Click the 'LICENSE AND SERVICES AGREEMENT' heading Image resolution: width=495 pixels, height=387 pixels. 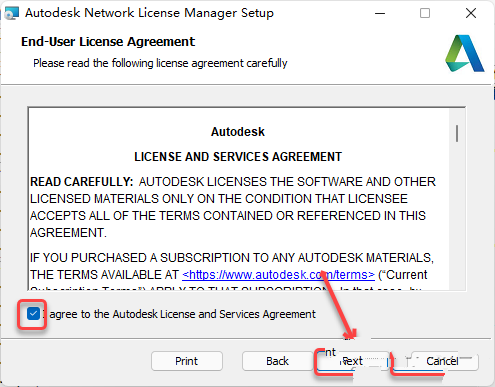pyautogui.click(x=238, y=157)
